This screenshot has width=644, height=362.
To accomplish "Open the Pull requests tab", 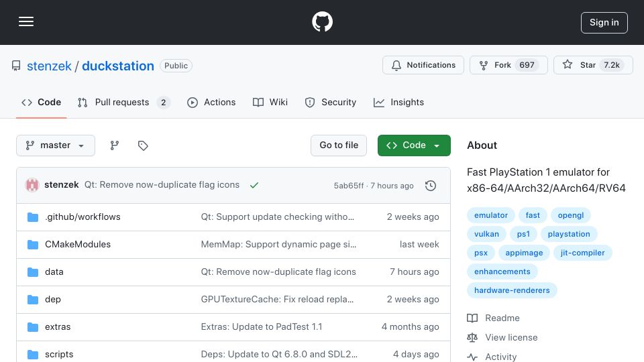I will coord(123,102).
